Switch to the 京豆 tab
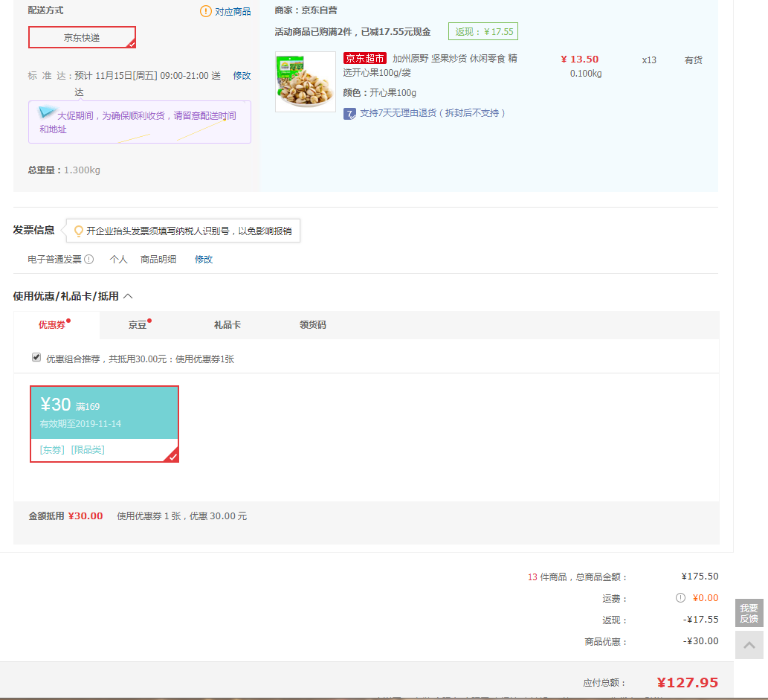 [138, 325]
